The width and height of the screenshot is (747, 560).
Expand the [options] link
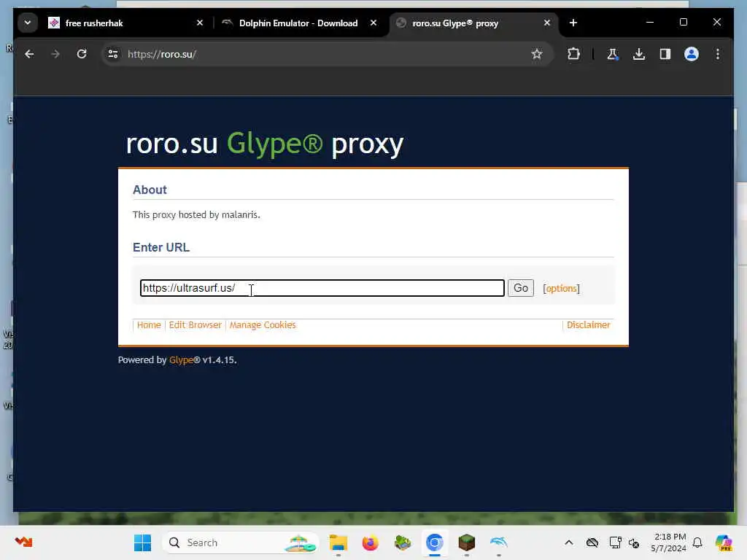coord(561,289)
